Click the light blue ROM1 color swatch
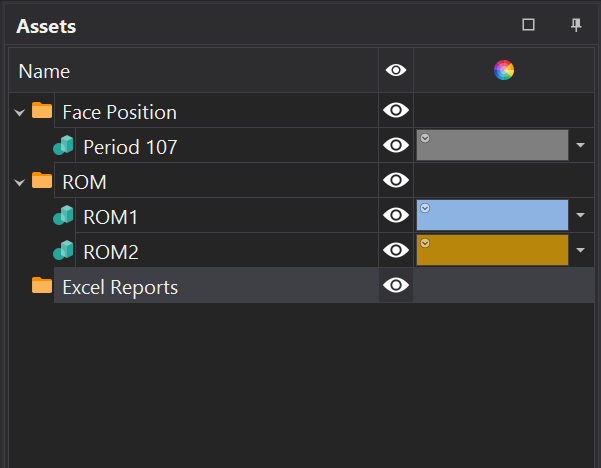The height and width of the screenshot is (468, 601). pos(492,216)
